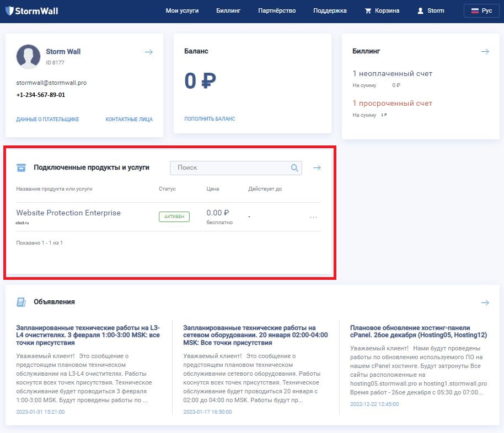504x433 pixels.
Task: Click the 2023-01-17 16:50:00 timestamp
Action: coord(208,412)
